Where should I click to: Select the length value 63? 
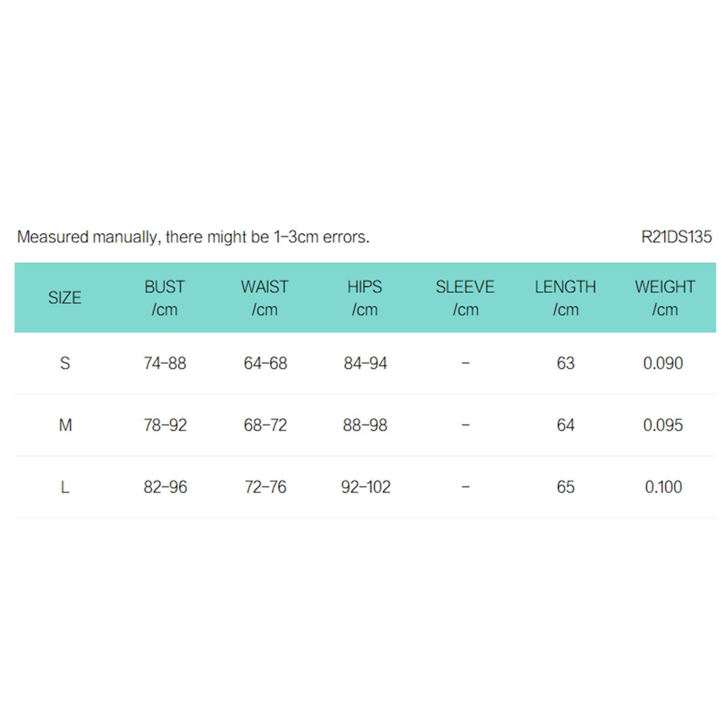(x=566, y=363)
